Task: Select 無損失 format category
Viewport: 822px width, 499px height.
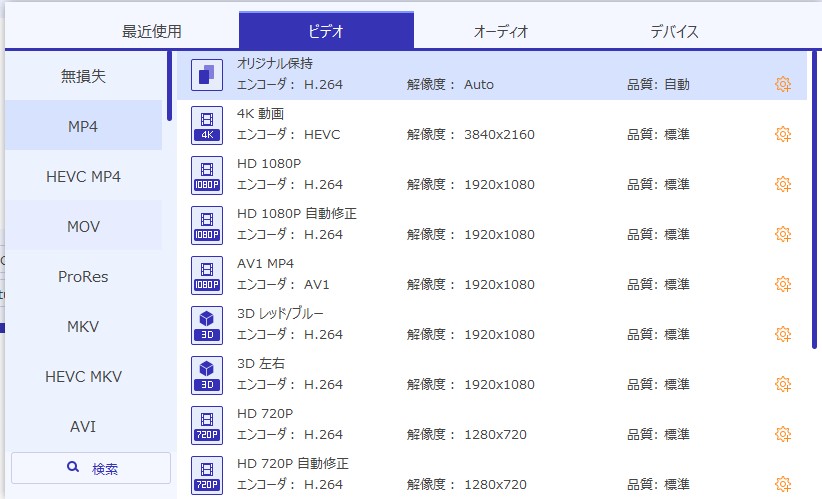Action: click(83, 76)
